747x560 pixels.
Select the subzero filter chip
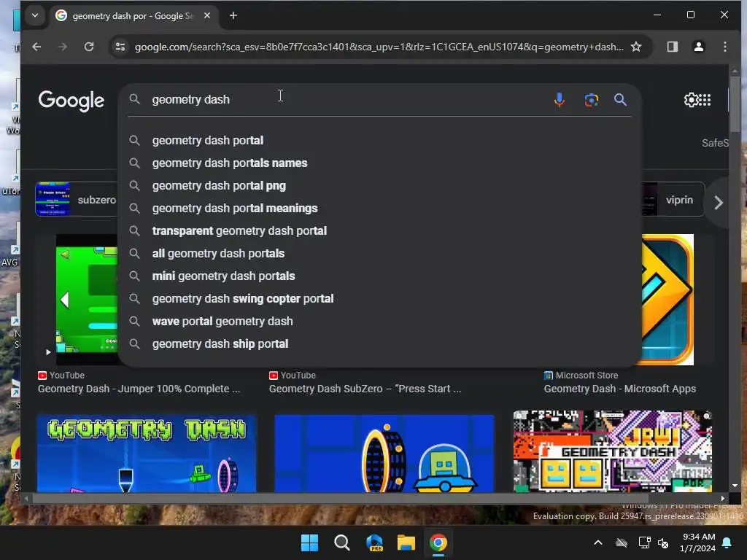coord(76,200)
